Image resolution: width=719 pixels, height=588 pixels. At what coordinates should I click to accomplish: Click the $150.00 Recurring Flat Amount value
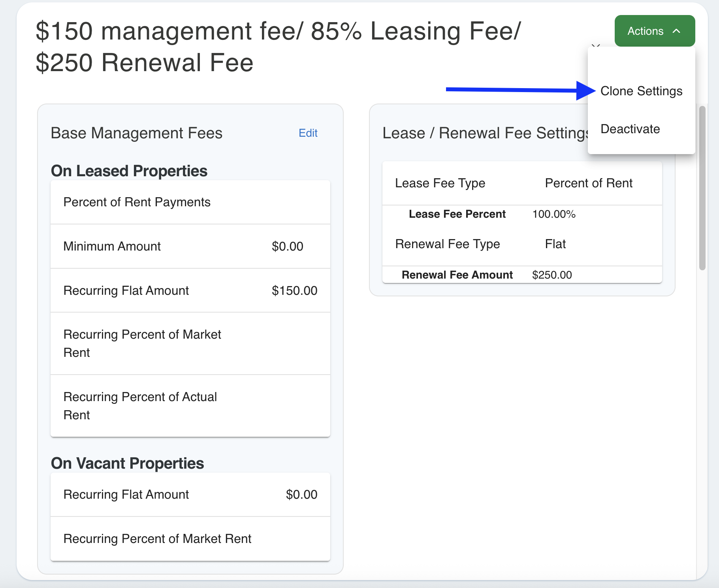click(294, 291)
